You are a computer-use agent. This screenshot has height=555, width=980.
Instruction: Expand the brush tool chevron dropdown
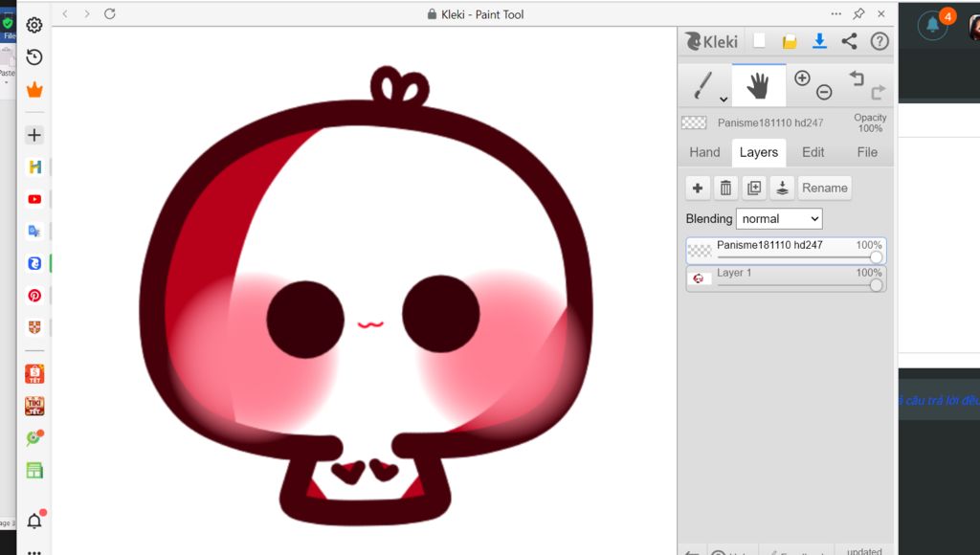tap(724, 100)
